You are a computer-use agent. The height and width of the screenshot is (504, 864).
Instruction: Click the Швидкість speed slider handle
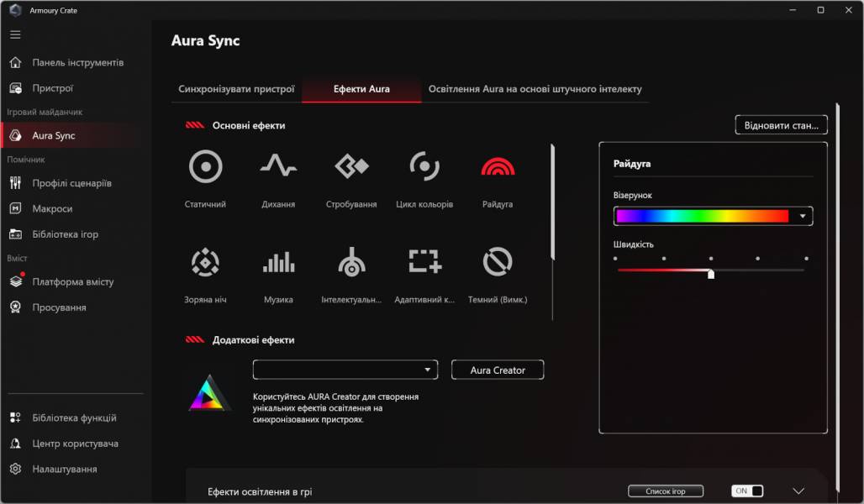point(711,274)
